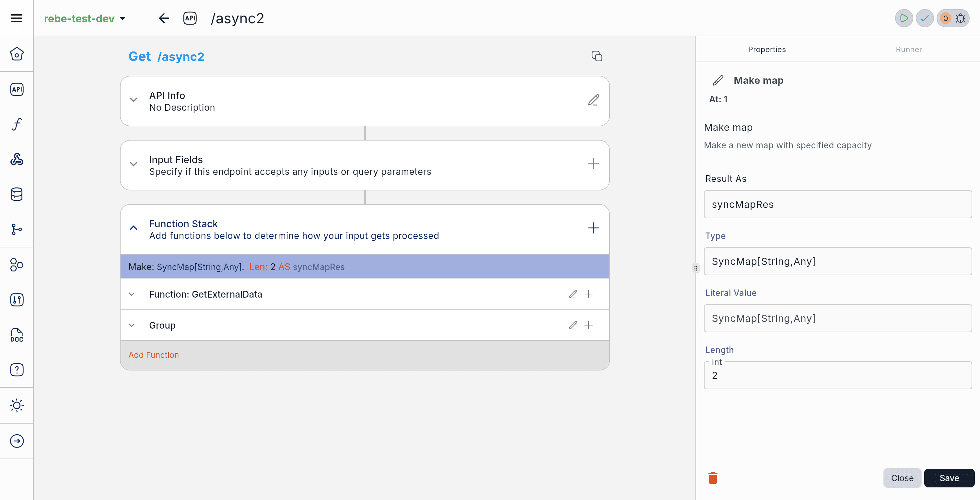The height and width of the screenshot is (500, 980).
Task: Expand the API Info section
Action: [x=134, y=100]
